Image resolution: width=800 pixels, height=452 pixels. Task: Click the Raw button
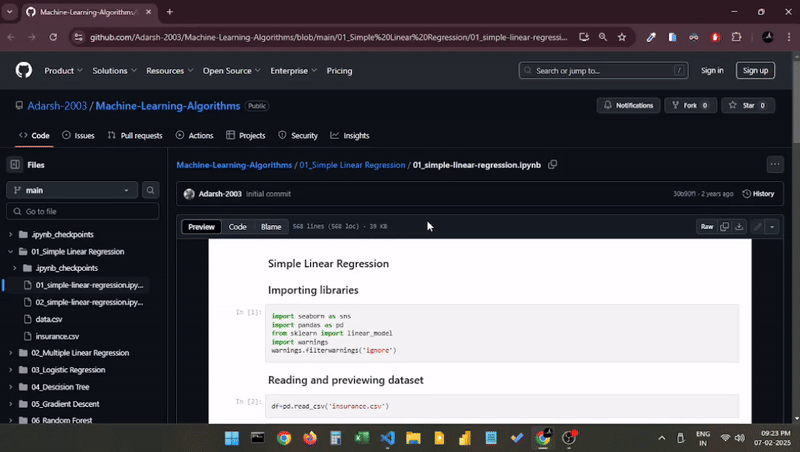pyautogui.click(x=707, y=227)
